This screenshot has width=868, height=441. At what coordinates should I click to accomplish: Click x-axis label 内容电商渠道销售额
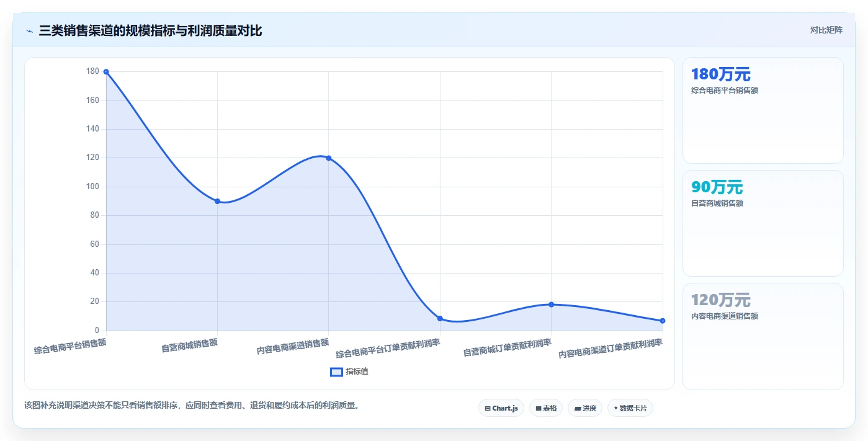(x=293, y=346)
